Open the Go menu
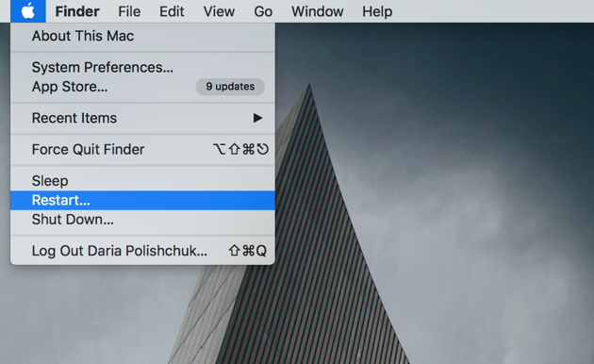594x364 pixels. (x=263, y=11)
